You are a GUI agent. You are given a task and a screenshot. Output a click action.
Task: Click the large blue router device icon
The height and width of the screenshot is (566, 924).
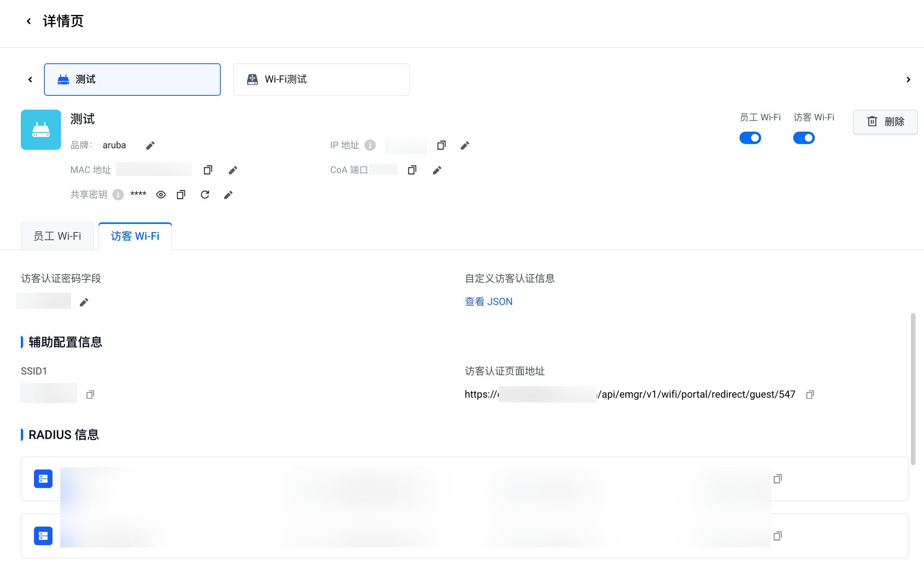[x=41, y=130]
